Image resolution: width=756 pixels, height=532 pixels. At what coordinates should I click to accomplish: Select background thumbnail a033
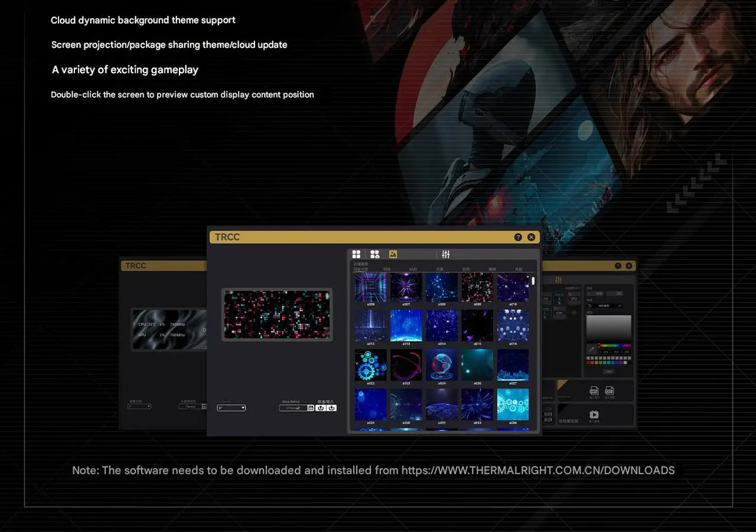pyautogui.click(x=478, y=404)
